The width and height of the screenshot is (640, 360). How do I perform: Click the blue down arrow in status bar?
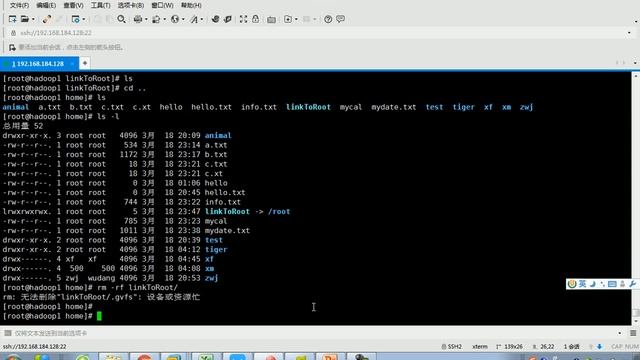[x=600, y=347]
